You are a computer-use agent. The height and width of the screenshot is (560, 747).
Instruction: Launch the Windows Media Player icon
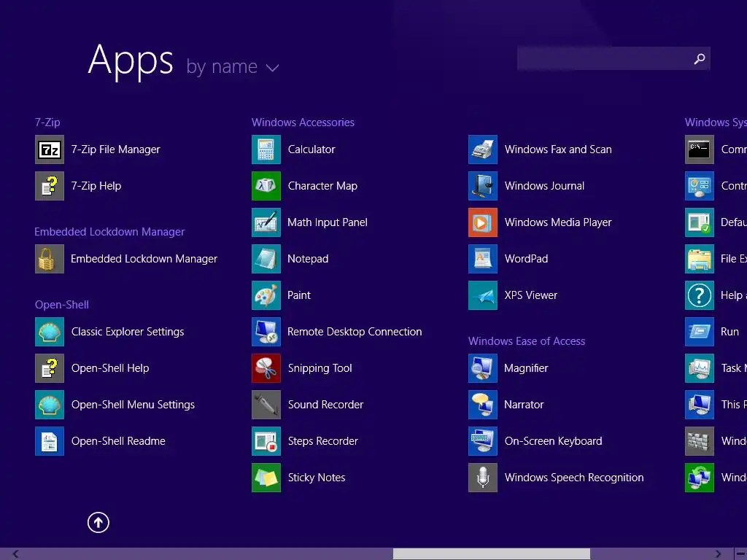point(483,222)
